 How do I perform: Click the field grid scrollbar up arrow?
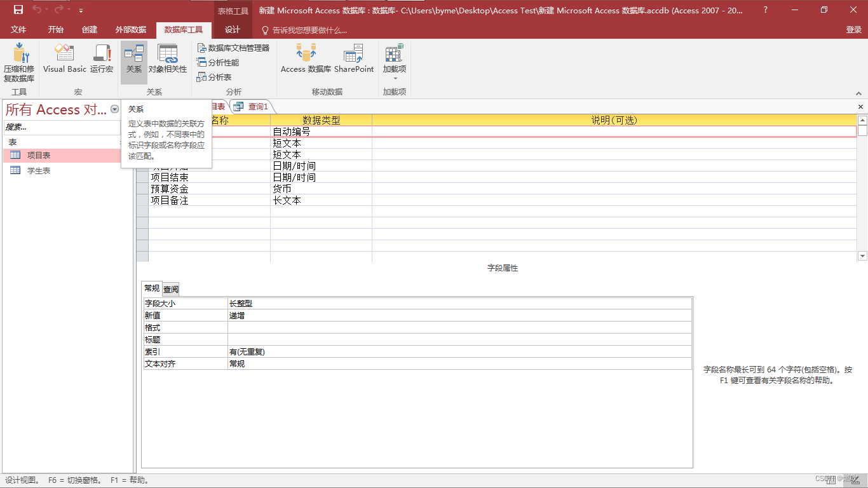click(x=862, y=119)
